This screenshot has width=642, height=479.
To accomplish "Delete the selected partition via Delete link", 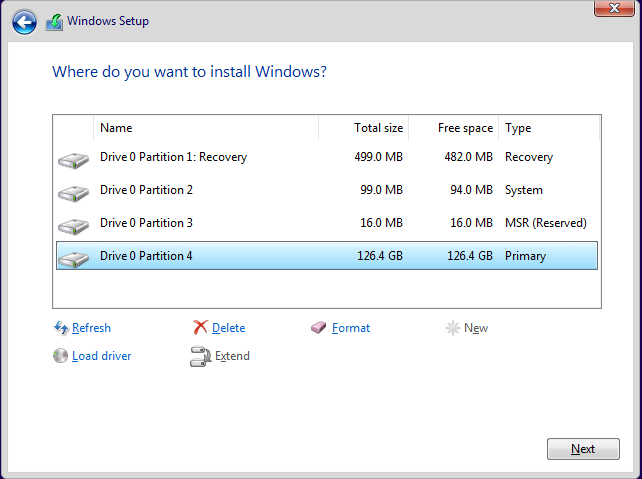I will point(228,328).
